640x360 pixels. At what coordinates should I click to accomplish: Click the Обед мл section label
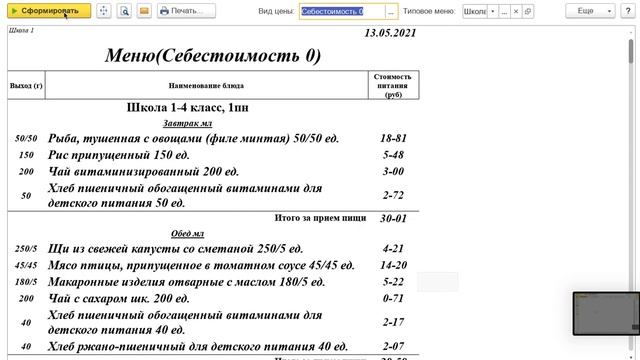click(187, 233)
